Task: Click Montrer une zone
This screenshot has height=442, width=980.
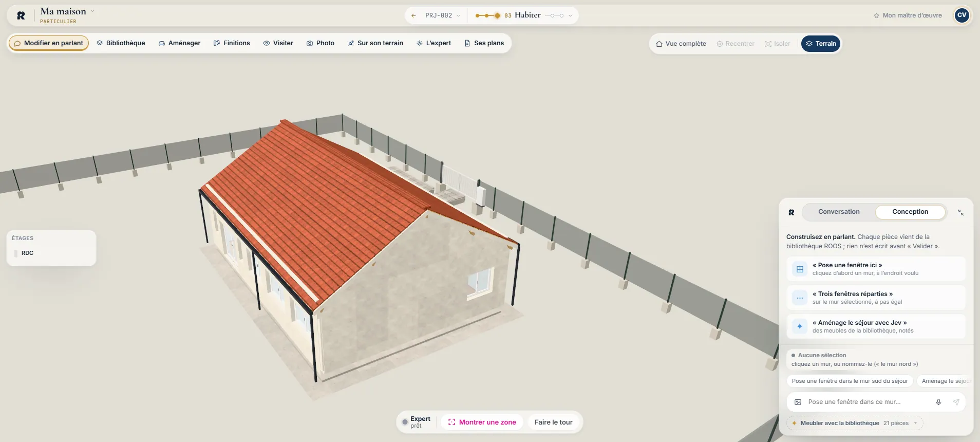Action: (x=482, y=422)
